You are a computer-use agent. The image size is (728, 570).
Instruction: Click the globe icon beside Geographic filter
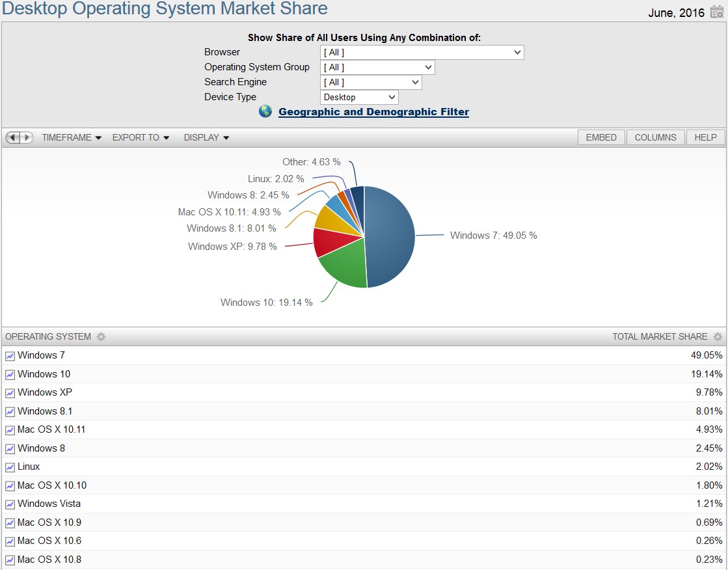click(265, 111)
